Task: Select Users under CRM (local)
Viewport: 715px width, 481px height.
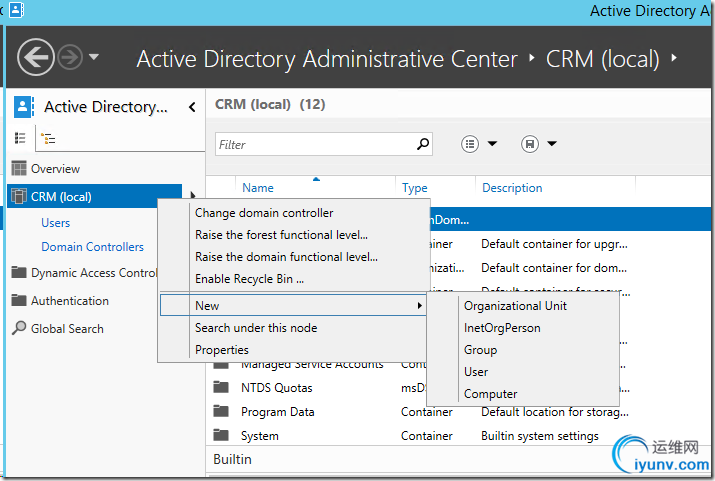Action: tap(56, 223)
